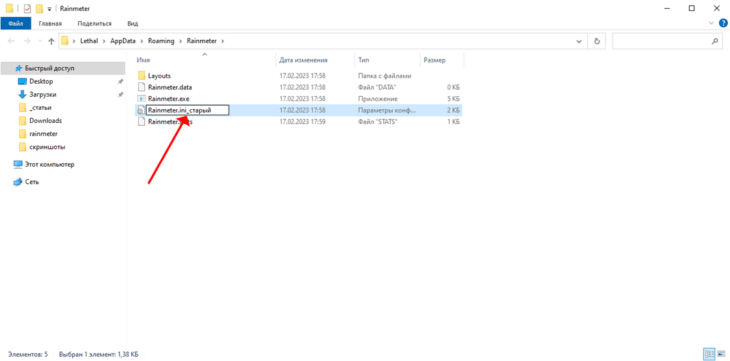730x361 pixels.
Task: Open the Help question mark icon
Action: tap(723, 23)
